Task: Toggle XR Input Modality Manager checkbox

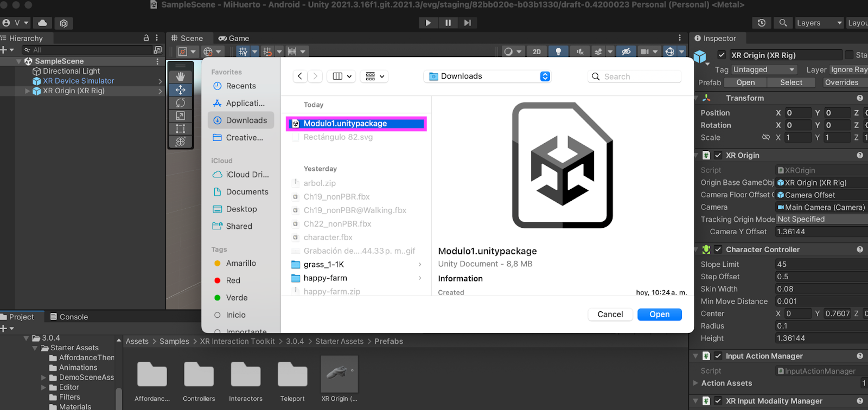Action: [718, 401]
